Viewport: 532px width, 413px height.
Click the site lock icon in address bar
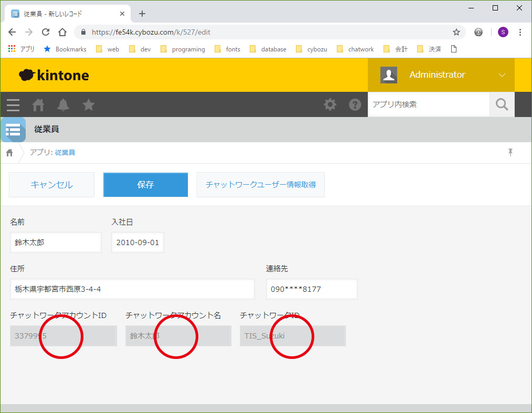click(83, 32)
